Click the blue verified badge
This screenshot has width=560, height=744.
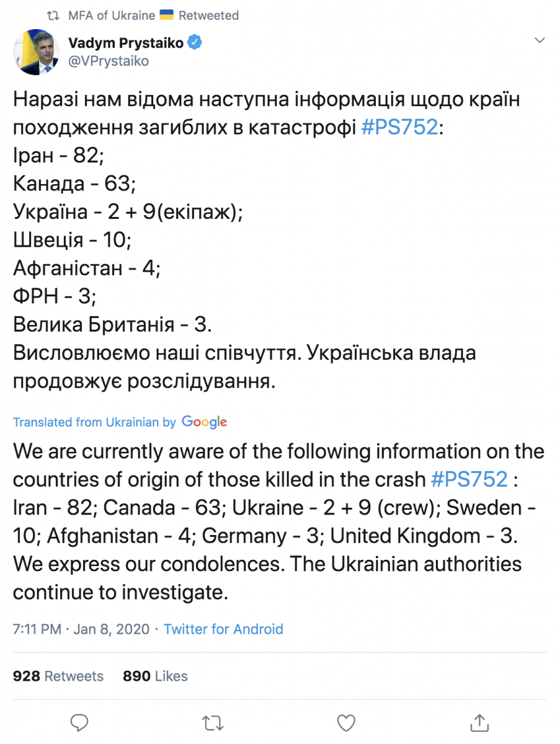coord(195,43)
